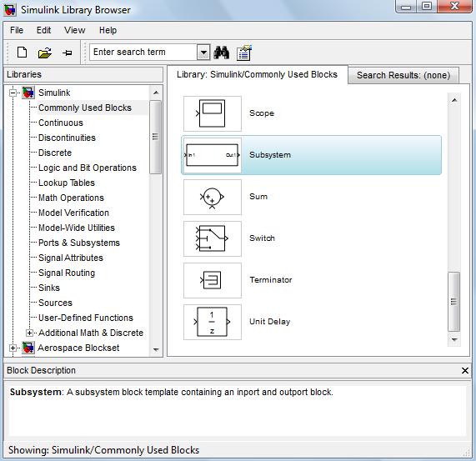Click the libraries tree scroll down arrow

tap(156, 349)
